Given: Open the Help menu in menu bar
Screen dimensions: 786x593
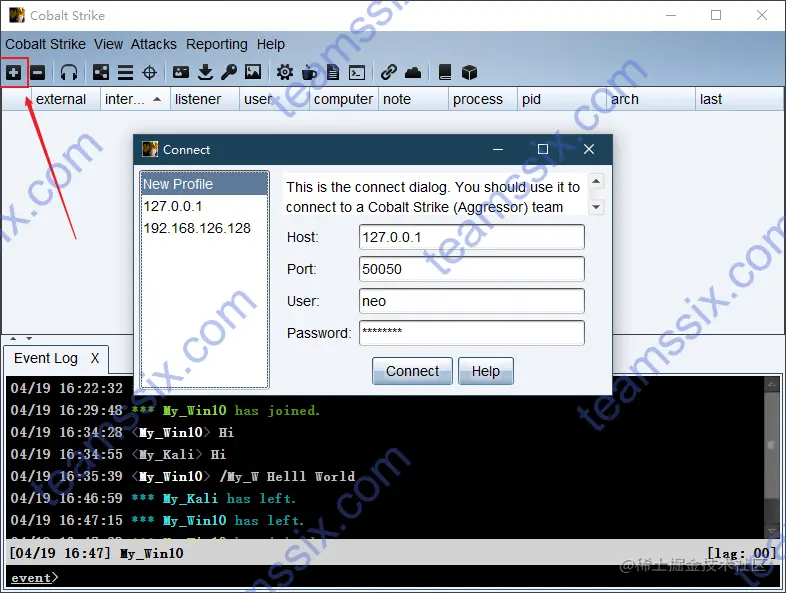Looking at the screenshot, I should [271, 45].
